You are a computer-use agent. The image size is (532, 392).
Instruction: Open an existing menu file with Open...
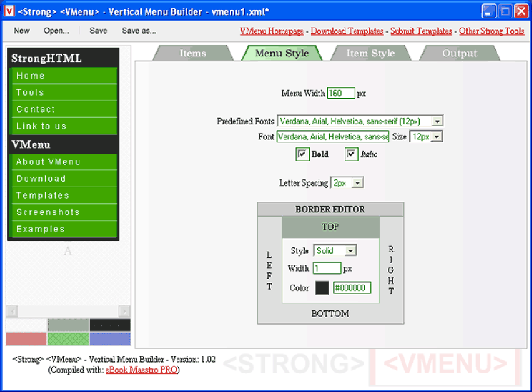[56, 31]
